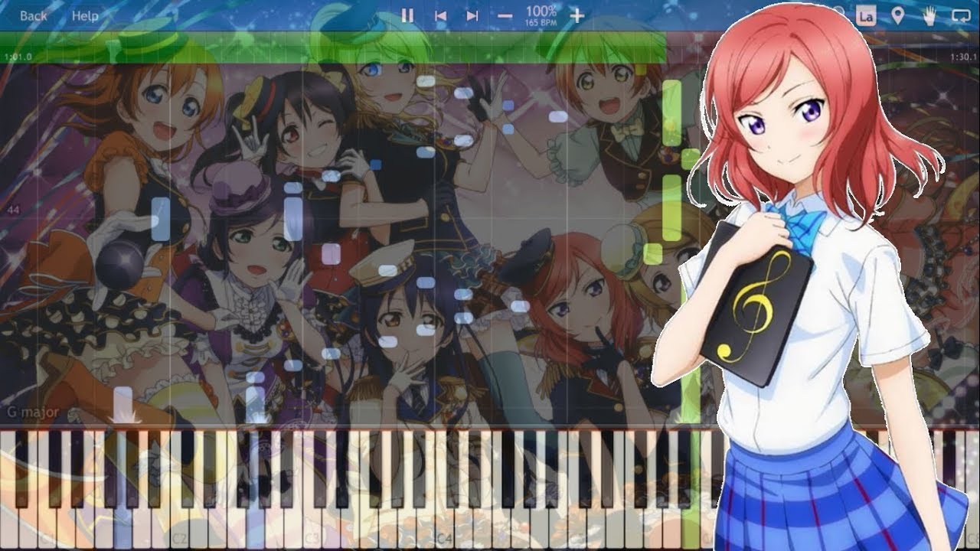Screen dimensions: 980x551
Task: Go back using the Back button
Action: click(33, 15)
